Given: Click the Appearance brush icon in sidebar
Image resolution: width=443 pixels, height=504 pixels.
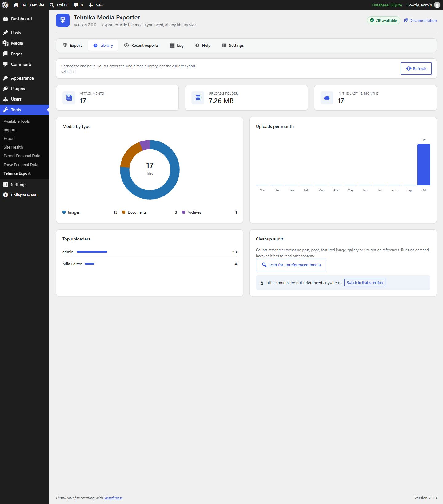Looking at the screenshot, I should pos(6,78).
